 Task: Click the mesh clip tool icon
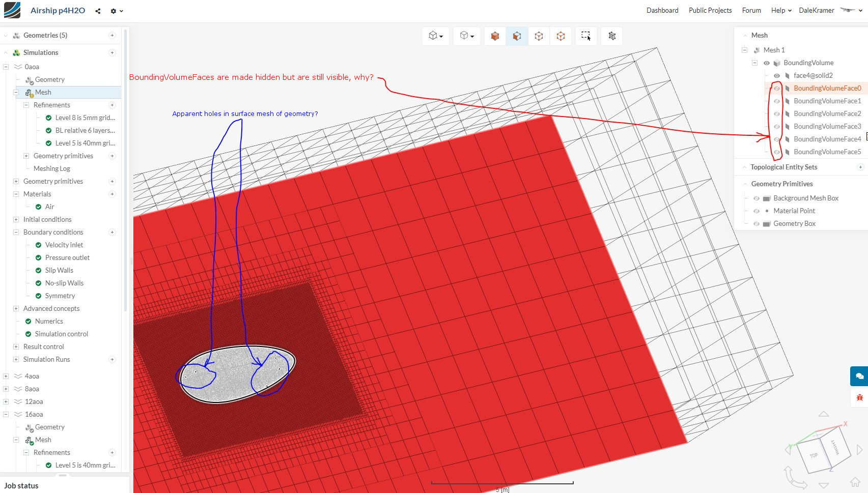point(612,36)
